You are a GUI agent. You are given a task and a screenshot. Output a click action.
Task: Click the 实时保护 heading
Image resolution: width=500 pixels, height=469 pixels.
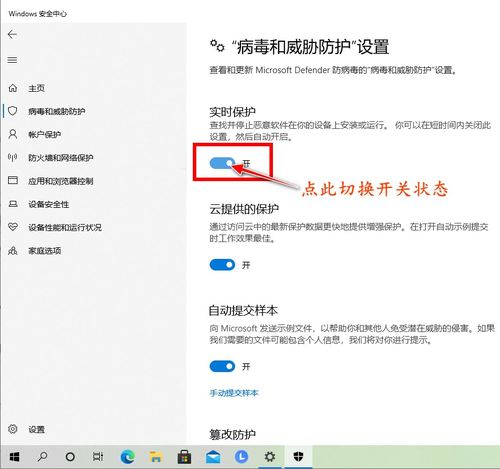232,112
